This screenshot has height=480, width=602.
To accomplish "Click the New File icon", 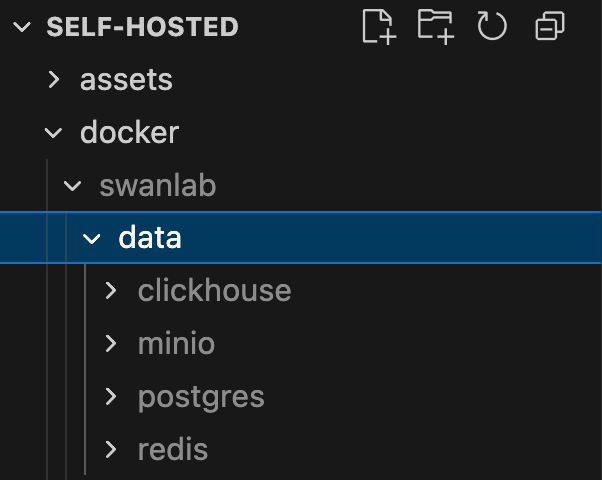I will pyautogui.click(x=378, y=27).
